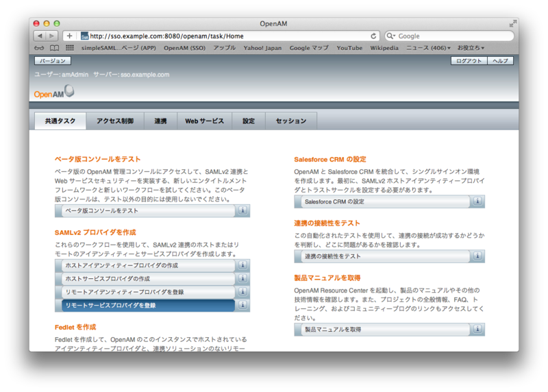Click info icon beside 連携の接続性をテスト
Viewport: 548px width, 392px height.
coord(477,256)
